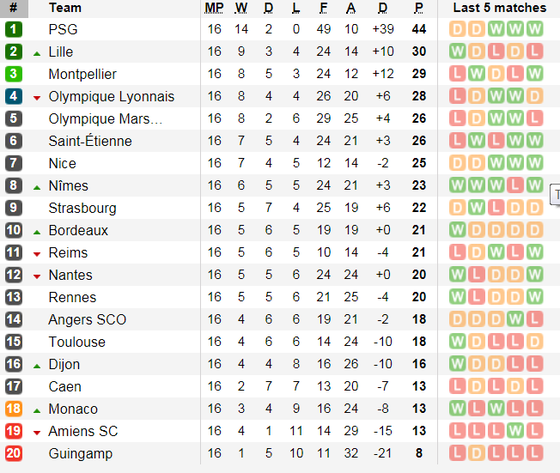560x473 pixels.
Task: Click Monaco's orange rank 18 badge
Action: coord(14,409)
